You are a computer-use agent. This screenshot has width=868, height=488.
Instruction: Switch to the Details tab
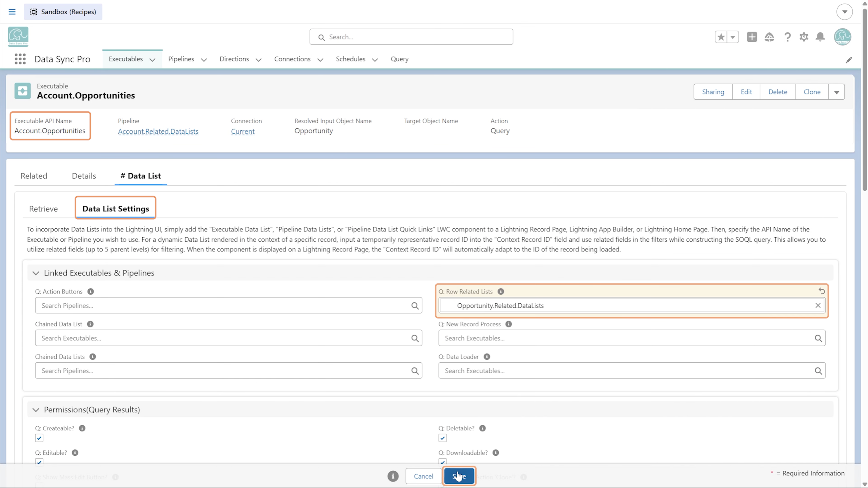pos(84,176)
